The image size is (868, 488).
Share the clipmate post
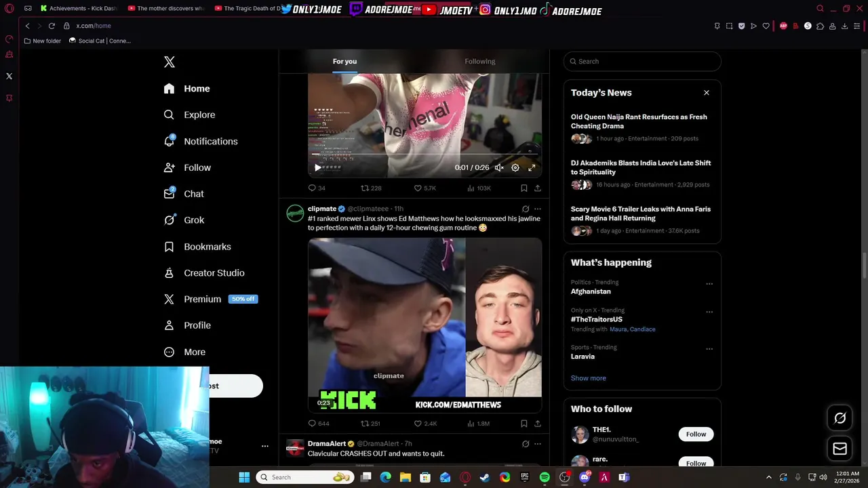point(538,424)
